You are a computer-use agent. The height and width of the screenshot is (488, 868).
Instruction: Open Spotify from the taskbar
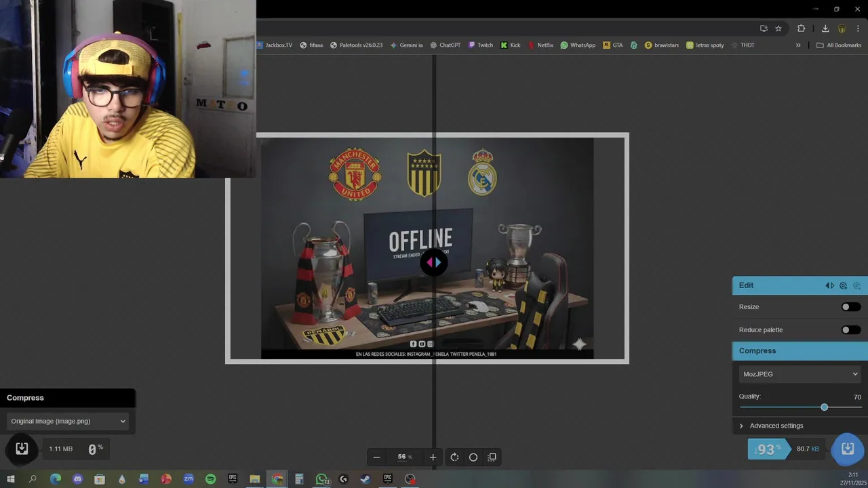[x=210, y=479]
